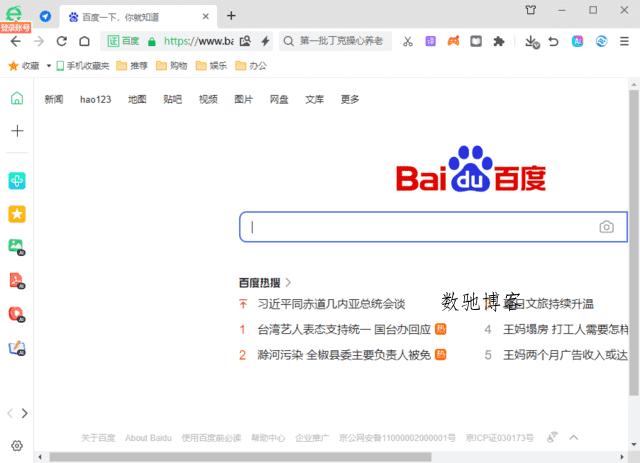Screen dimensions: 640x463
Task: Click the undo restore closed tab icon
Action: pos(553,41)
